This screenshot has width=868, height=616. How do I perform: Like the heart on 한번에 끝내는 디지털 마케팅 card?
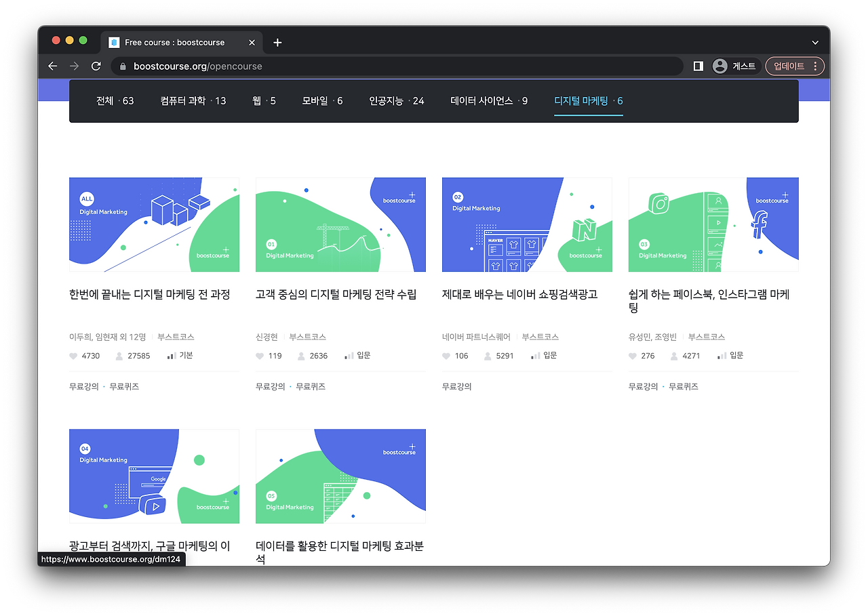click(x=74, y=355)
